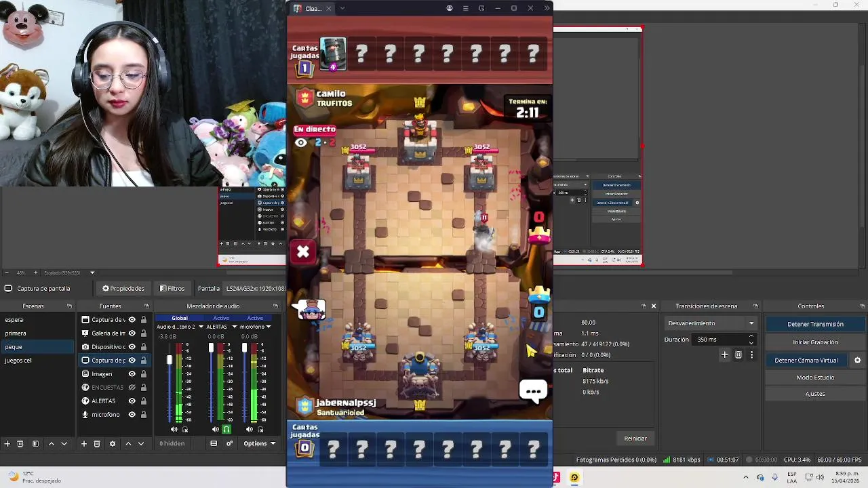Delete the current scene transition
This screenshot has width=868, height=488.
[738, 354]
